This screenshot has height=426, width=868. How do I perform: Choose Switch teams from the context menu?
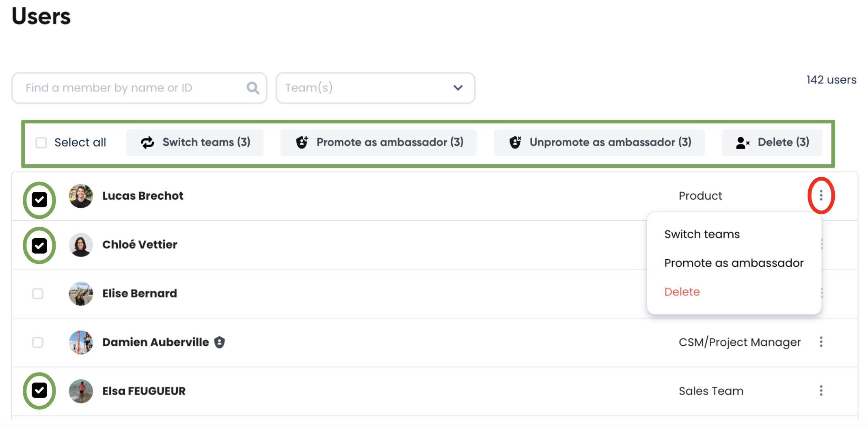(702, 234)
